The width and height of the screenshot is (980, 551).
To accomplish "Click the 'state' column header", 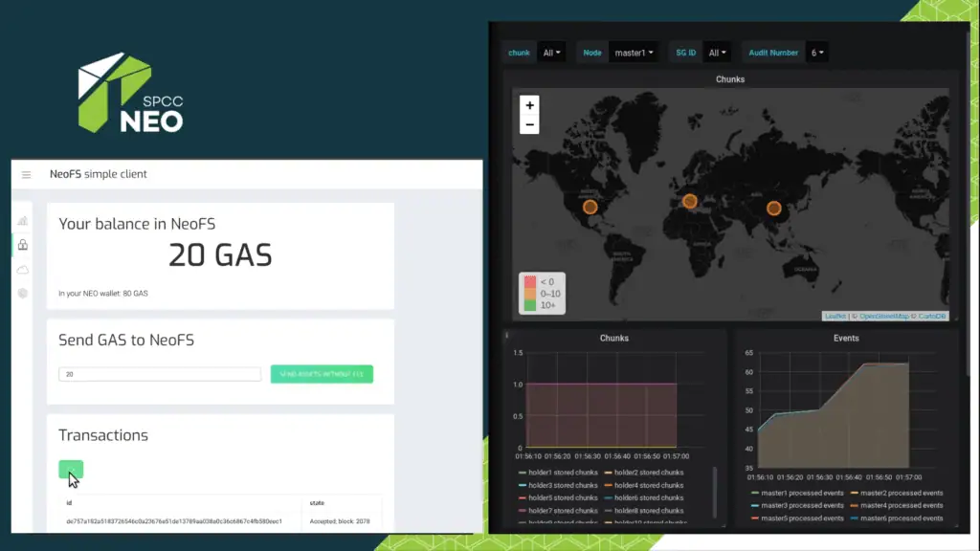I will (317, 503).
